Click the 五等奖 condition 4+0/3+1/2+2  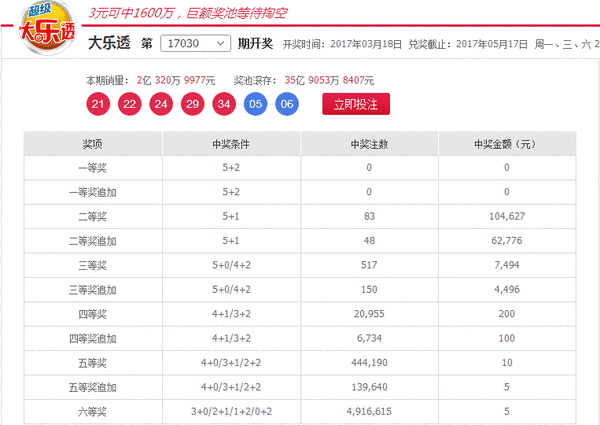click(x=231, y=363)
